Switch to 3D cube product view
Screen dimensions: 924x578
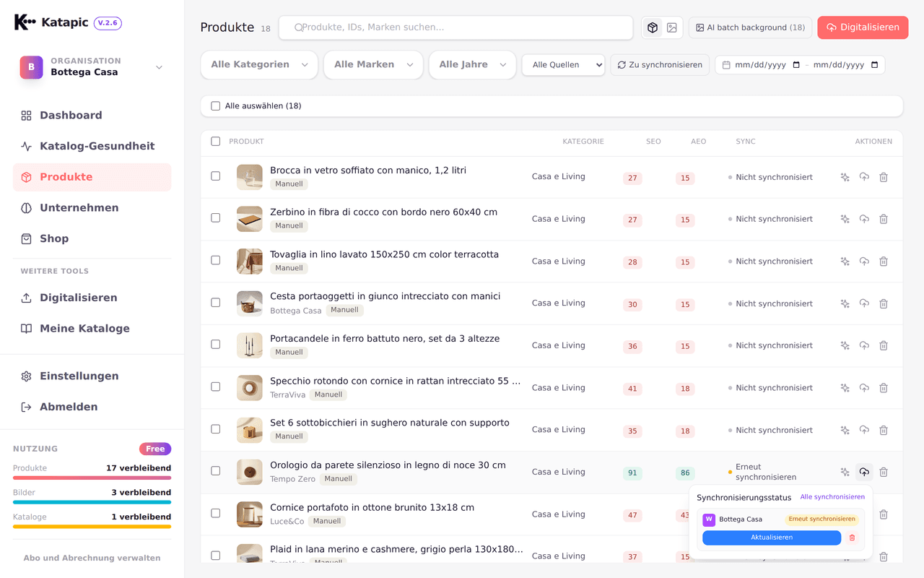[x=653, y=27]
